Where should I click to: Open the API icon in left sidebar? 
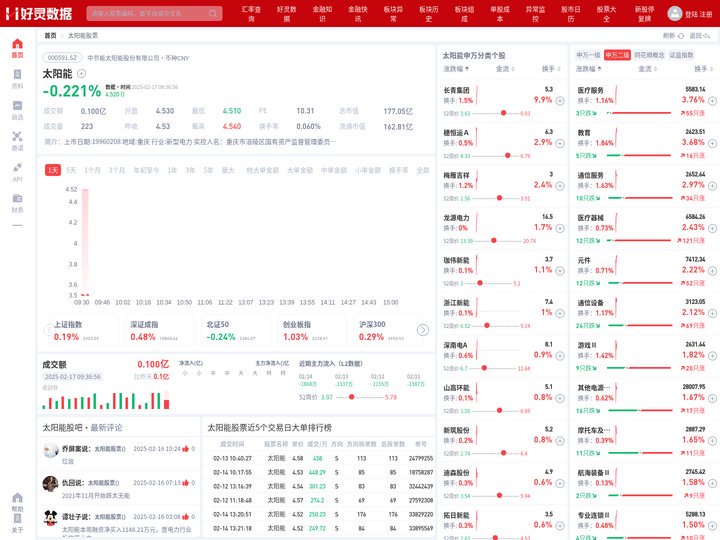pos(17,167)
